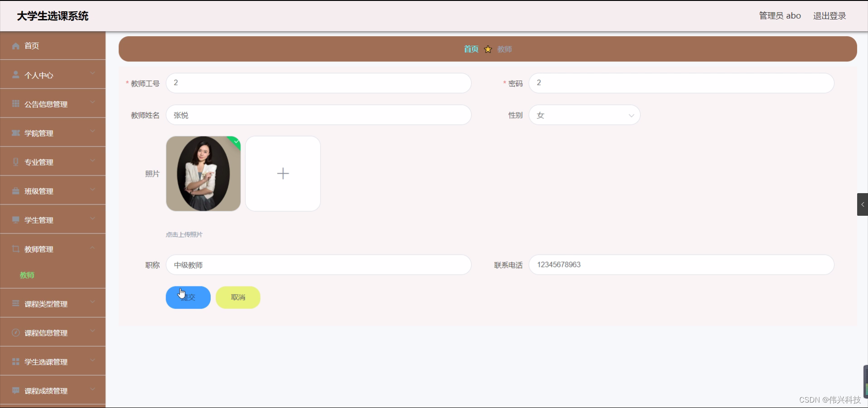Viewport: 868px width, 408px height.
Task: Click the teacher photo thumbnail of 张悦
Action: [203, 174]
